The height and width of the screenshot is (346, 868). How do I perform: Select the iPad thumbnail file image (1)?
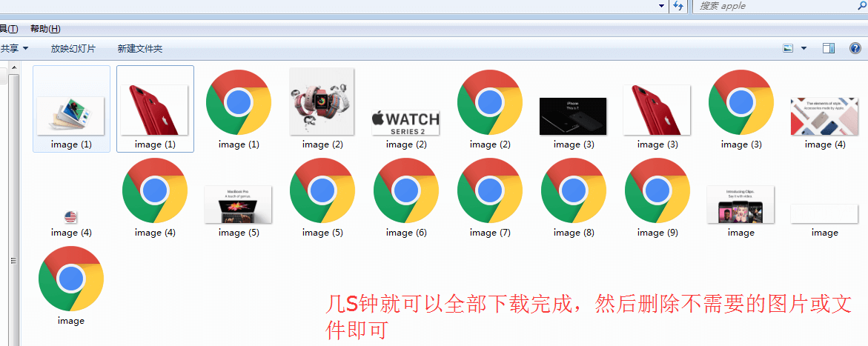71,108
